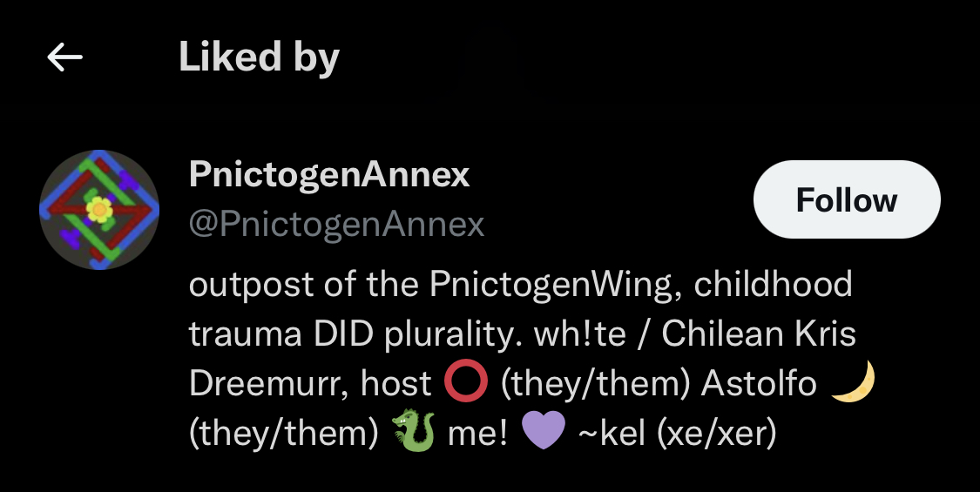Click '(they/them)' after the red circle
The image size is (980, 492).
coord(595,383)
